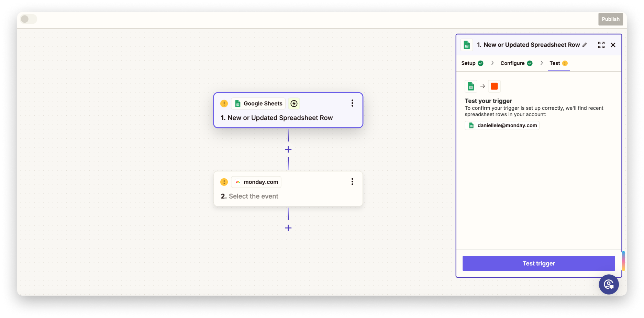
Task: Click the chevron between Setup and Configure
Action: (492, 63)
